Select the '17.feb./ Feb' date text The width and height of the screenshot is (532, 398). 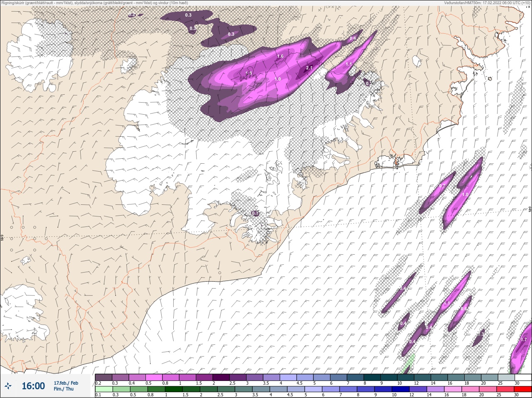66,383
